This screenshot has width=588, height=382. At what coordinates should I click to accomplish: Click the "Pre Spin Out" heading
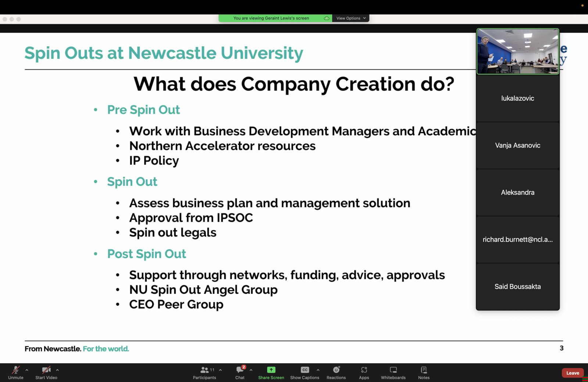[x=143, y=110]
